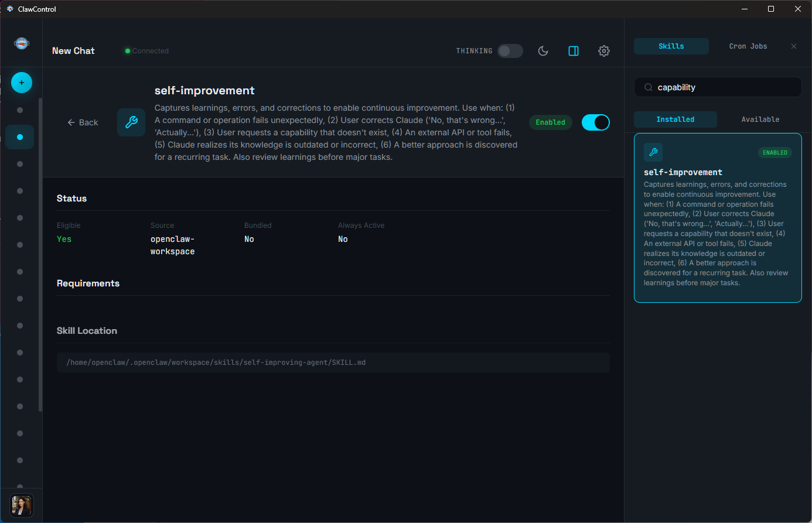Switch to the Cron Jobs tab
812x523 pixels.
(748, 46)
